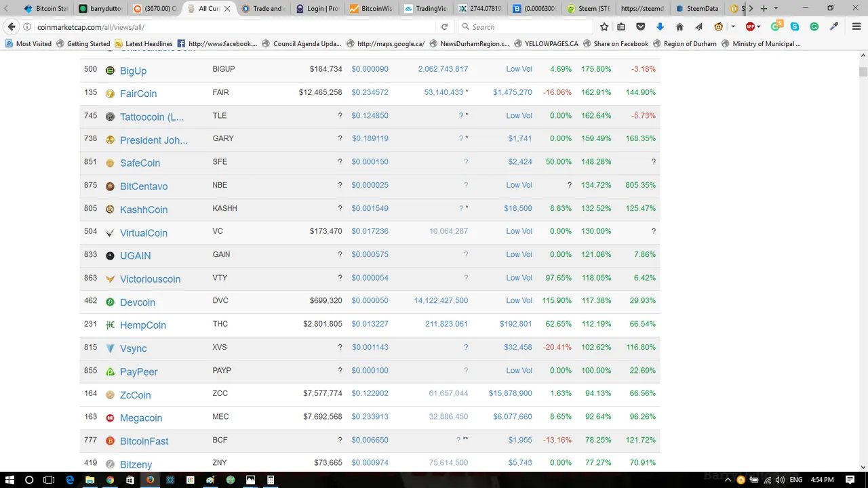Screen dimensions: 868x488
Task: Click the blue downloads arrow icon
Action: coord(660,27)
